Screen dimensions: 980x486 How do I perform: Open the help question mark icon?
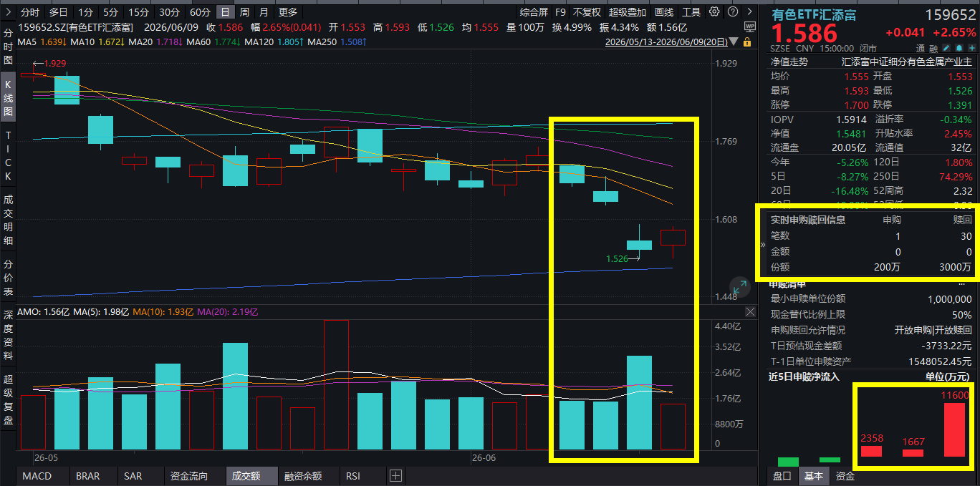pos(733,11)
